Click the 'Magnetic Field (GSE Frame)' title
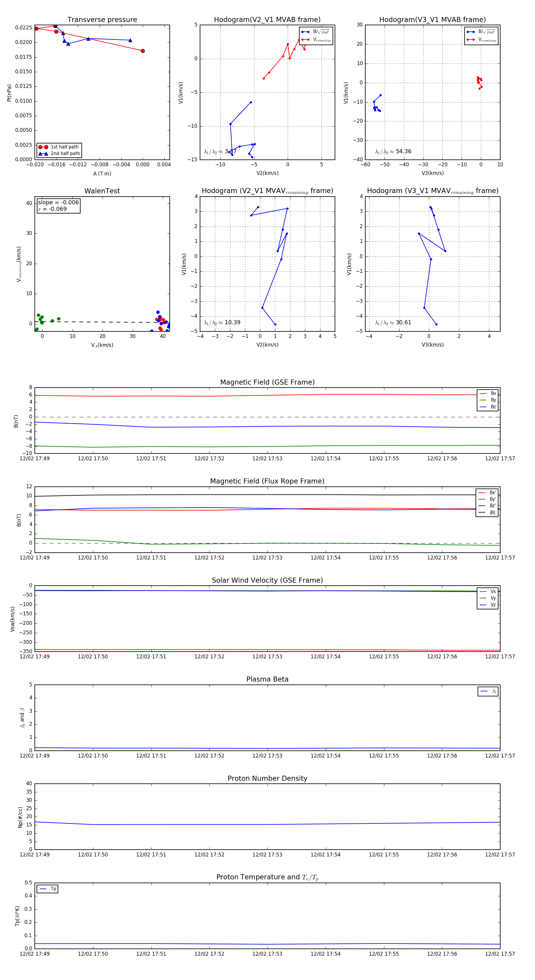The image size is (535, 980). click(267, 382)
